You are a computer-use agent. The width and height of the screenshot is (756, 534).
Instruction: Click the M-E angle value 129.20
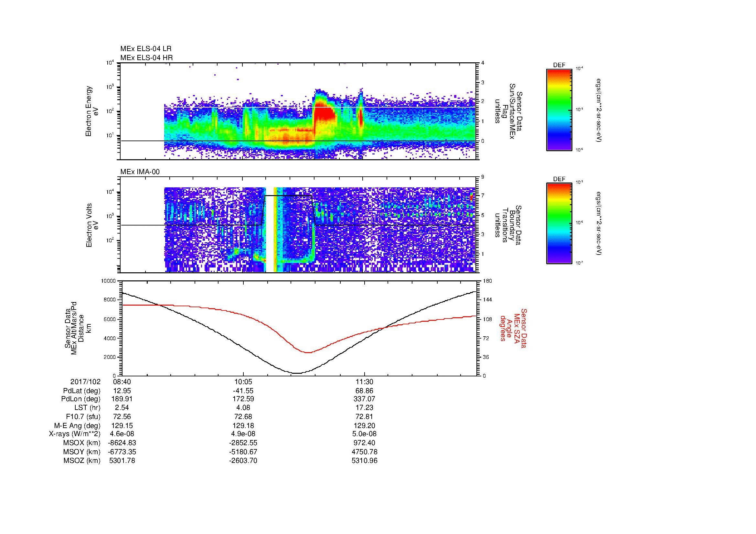click(364, 426)
